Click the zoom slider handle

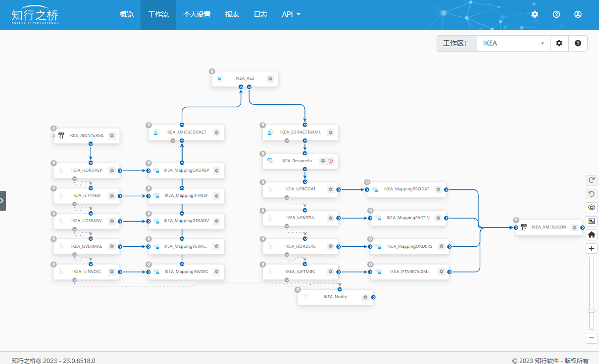pos(592,311)
